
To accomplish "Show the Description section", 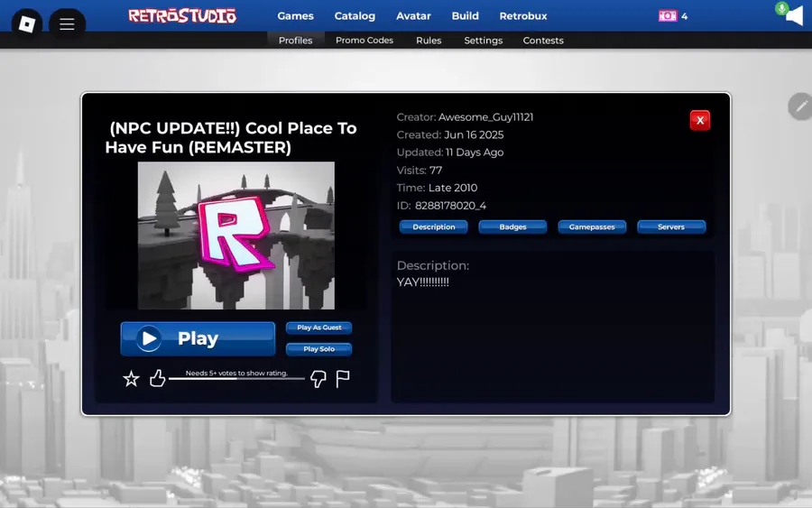I will [433, 226].
